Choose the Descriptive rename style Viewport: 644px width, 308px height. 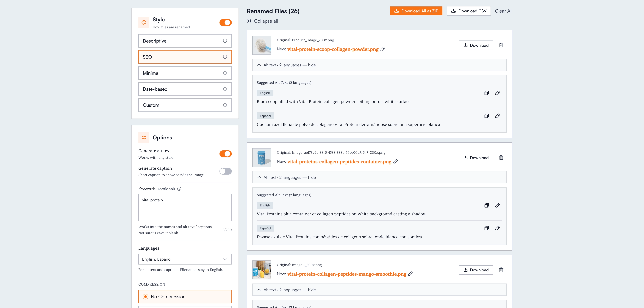tap(185, 41)
